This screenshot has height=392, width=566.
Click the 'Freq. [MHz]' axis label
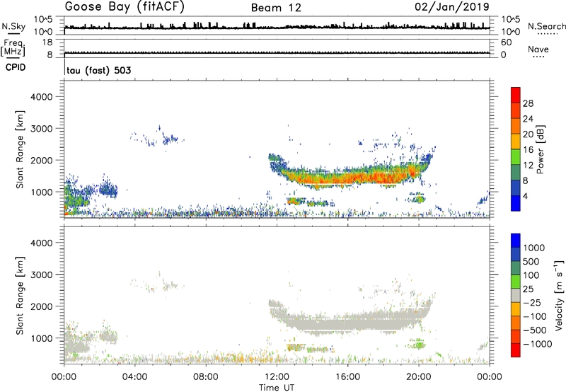pos(13,47)
